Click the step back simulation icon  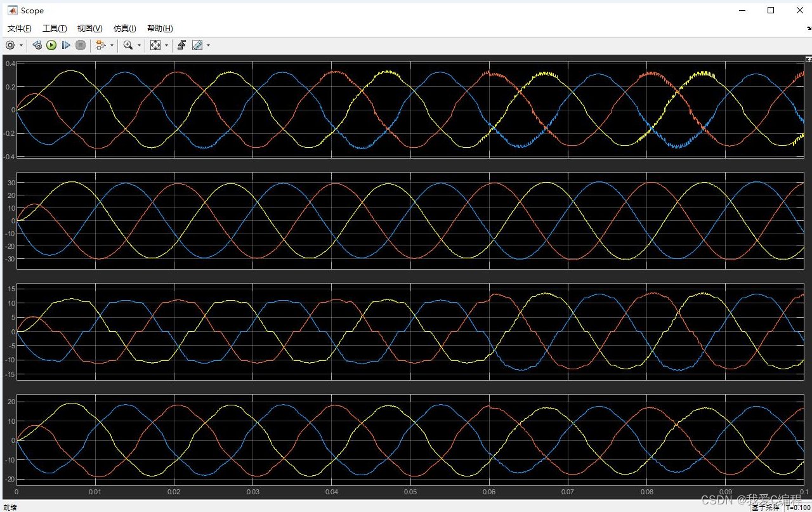(x=37, y=45)
